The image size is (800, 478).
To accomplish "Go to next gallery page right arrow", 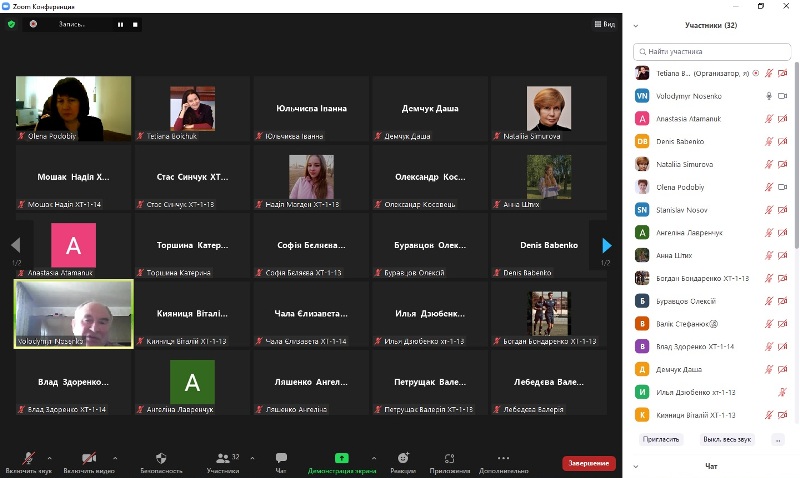I will pos(606,245).
